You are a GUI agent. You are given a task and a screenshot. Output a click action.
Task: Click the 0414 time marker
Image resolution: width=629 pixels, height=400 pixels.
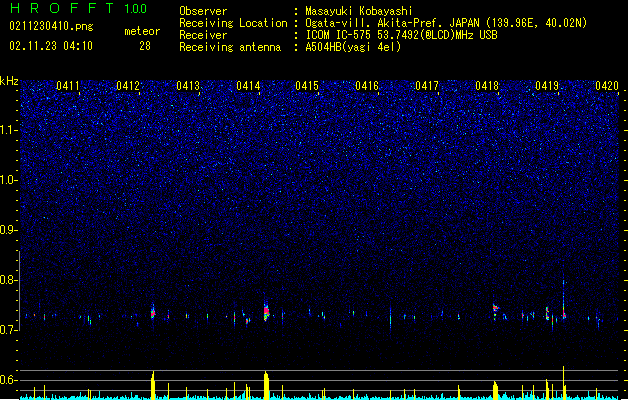248,86
